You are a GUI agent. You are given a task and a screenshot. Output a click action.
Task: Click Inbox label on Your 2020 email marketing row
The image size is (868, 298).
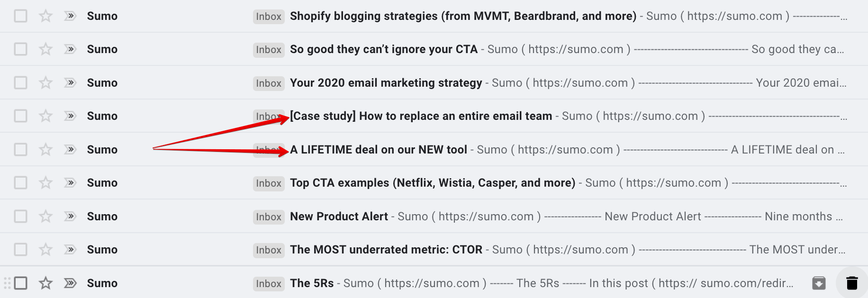pyautogui.click(x=269, y=83)
